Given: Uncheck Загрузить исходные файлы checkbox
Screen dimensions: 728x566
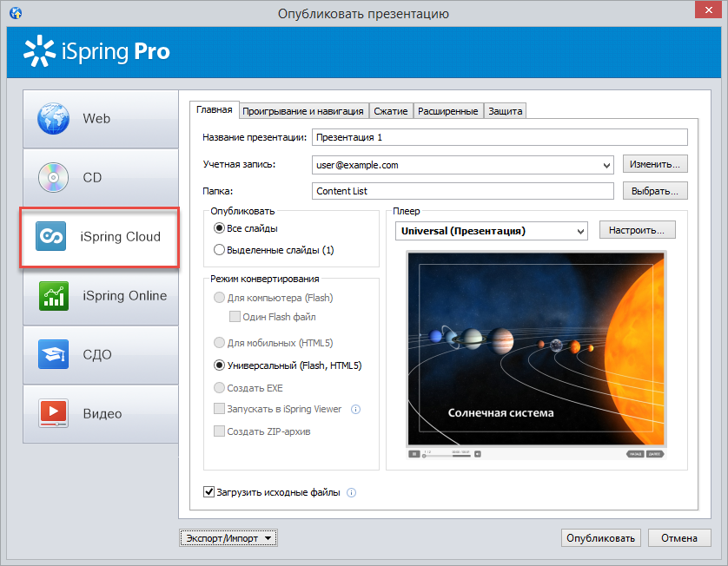Looking at the screenshot, I should (208, 491).
